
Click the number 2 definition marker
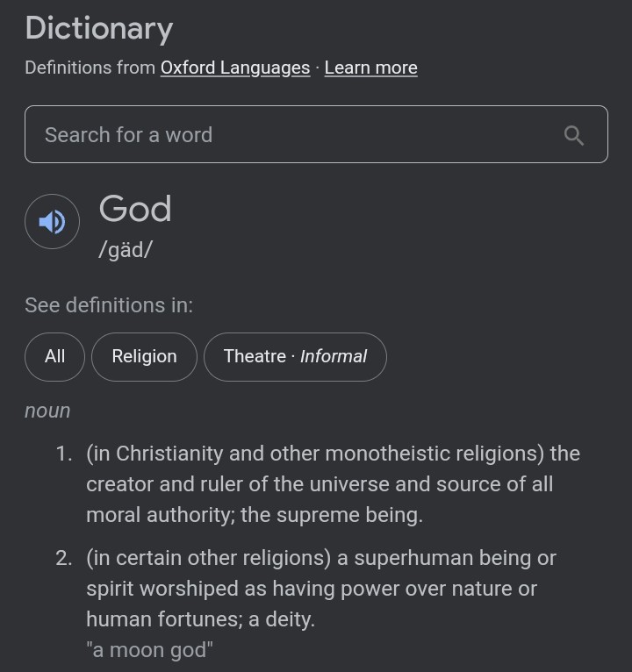[x=63, y=558]
